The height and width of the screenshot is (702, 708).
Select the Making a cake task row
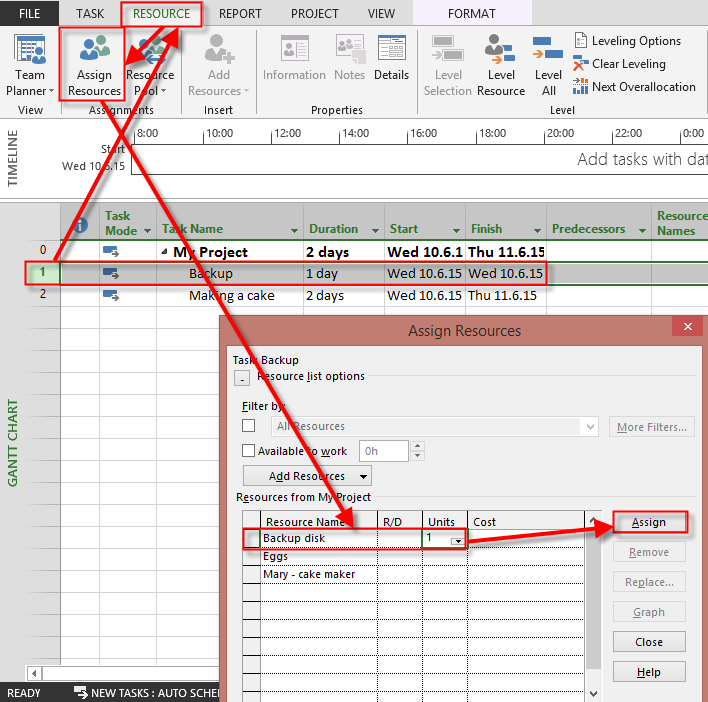click(x=231, y=296)
